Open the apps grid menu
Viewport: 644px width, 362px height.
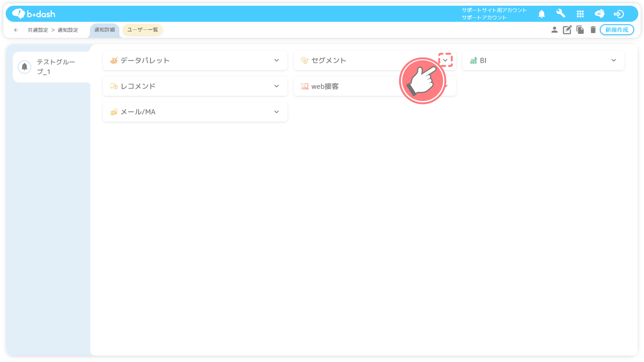(x=580, y=14)
